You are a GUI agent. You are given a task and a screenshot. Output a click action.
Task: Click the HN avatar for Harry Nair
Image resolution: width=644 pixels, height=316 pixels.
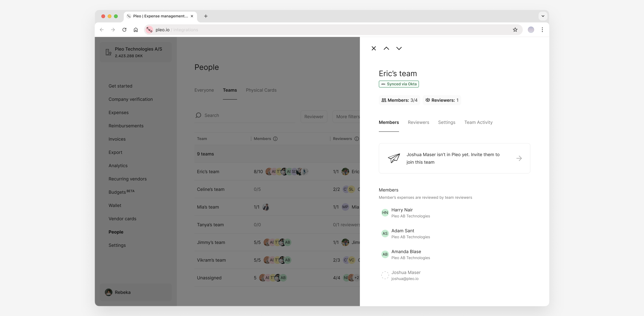(385, 213)
